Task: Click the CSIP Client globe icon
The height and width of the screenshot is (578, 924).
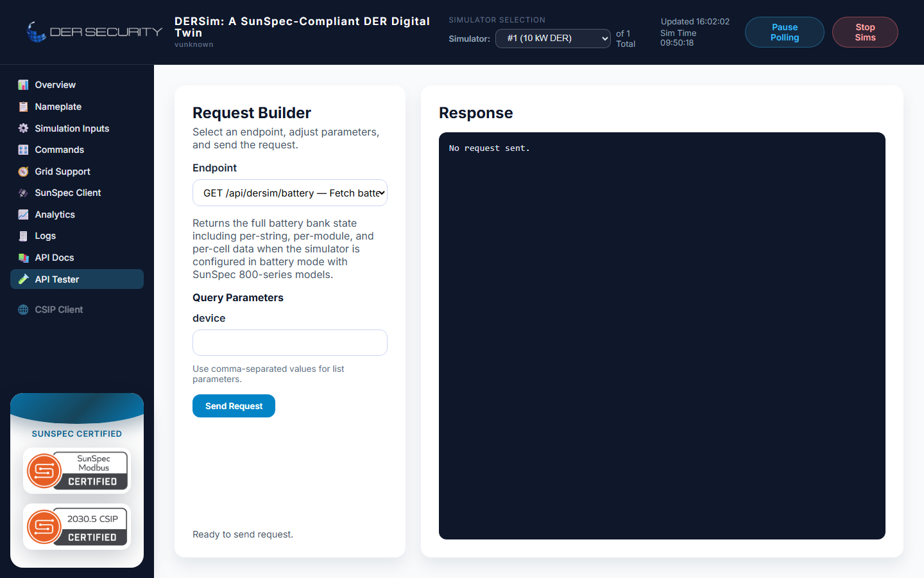Action: 23,310
